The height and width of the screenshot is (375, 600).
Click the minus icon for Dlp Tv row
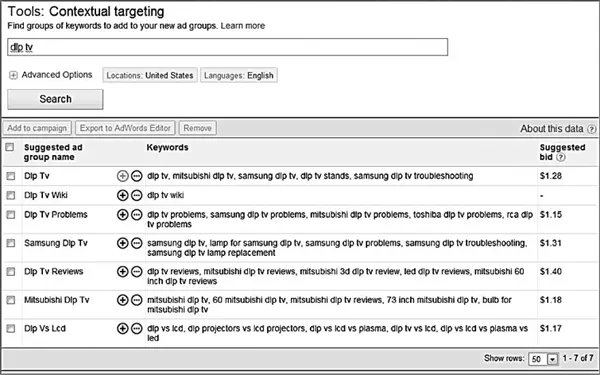coord(137,176)
